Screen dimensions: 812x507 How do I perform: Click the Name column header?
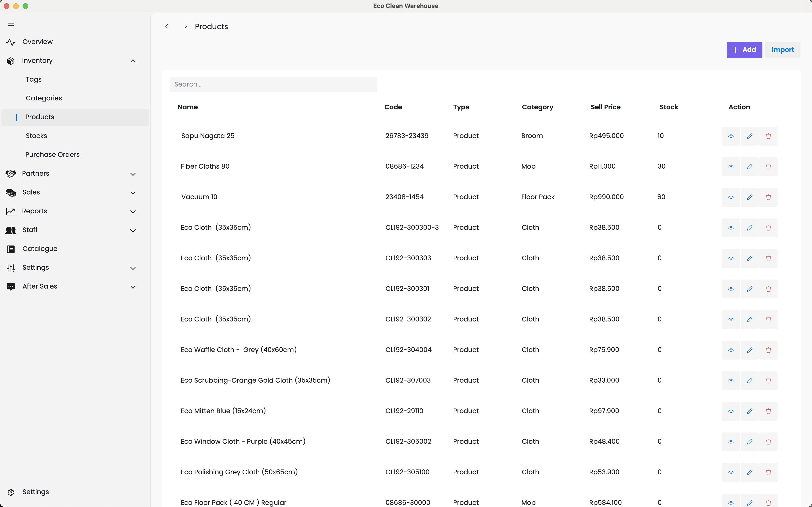(x=187, y=107)
